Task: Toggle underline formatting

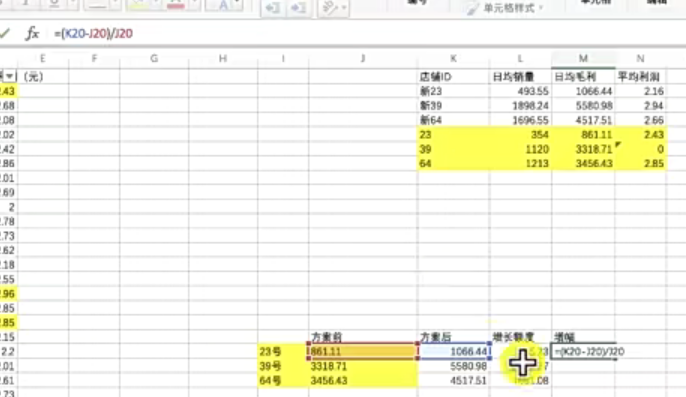Action: click(x=54, y=4)
